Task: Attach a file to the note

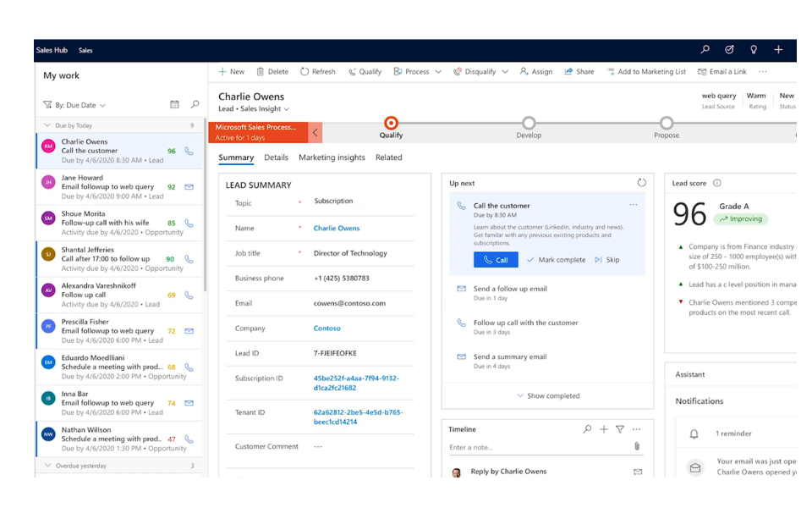Action: pos(637,446)
